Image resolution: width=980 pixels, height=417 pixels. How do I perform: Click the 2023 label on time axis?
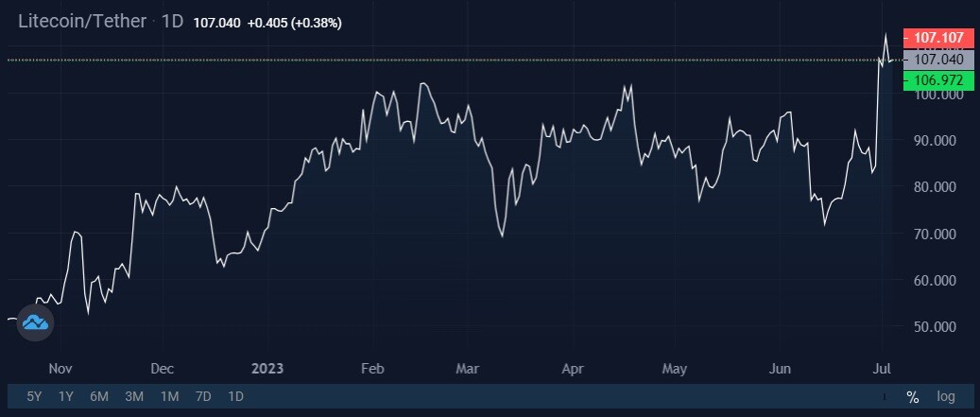(x=267, y=369)
